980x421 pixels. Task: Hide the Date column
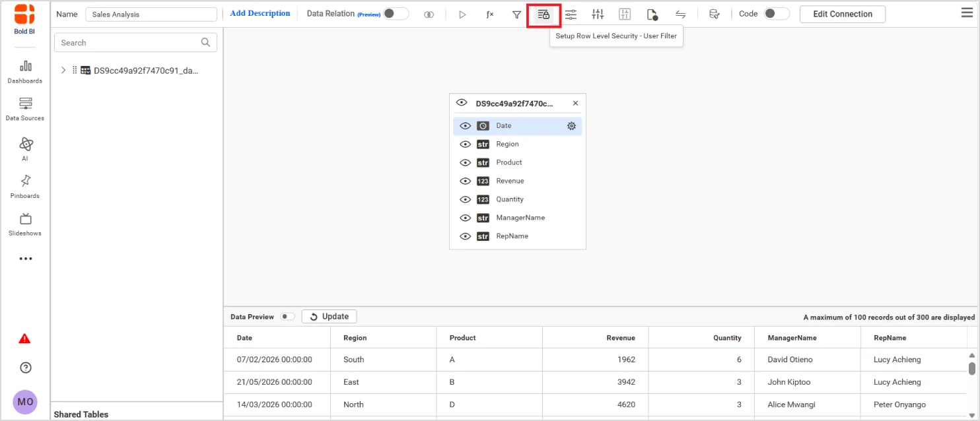point(466,126)
